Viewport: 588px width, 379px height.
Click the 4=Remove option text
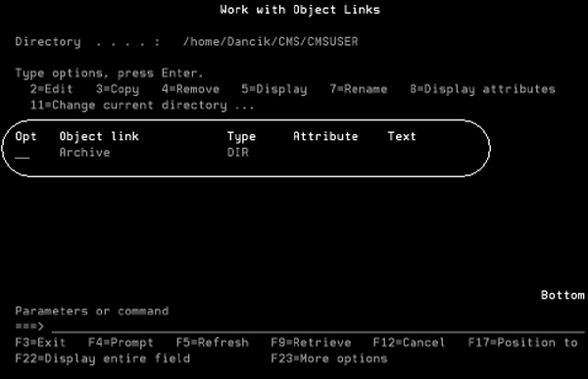(191, 89)
